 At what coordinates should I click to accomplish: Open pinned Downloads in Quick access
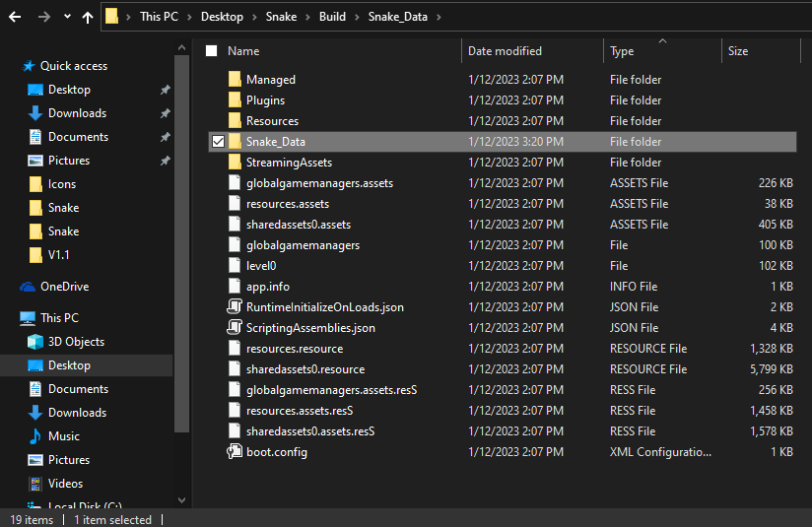[77, 113]
